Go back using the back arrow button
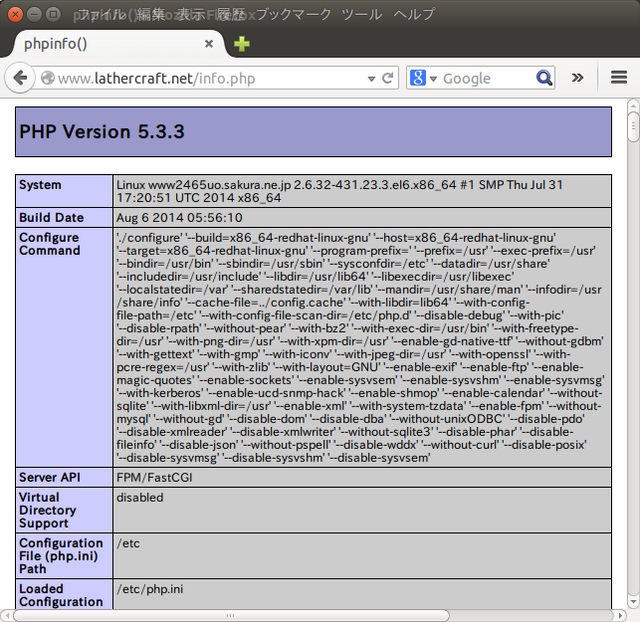Image resolution: width=640 pixels, height=622 pixels. [20, 78]
